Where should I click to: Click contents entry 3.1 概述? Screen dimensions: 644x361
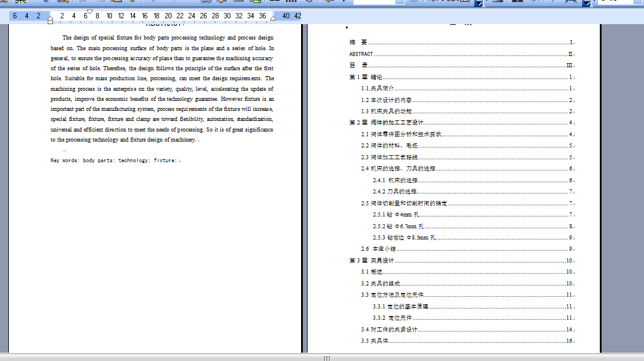pos(467,272)
